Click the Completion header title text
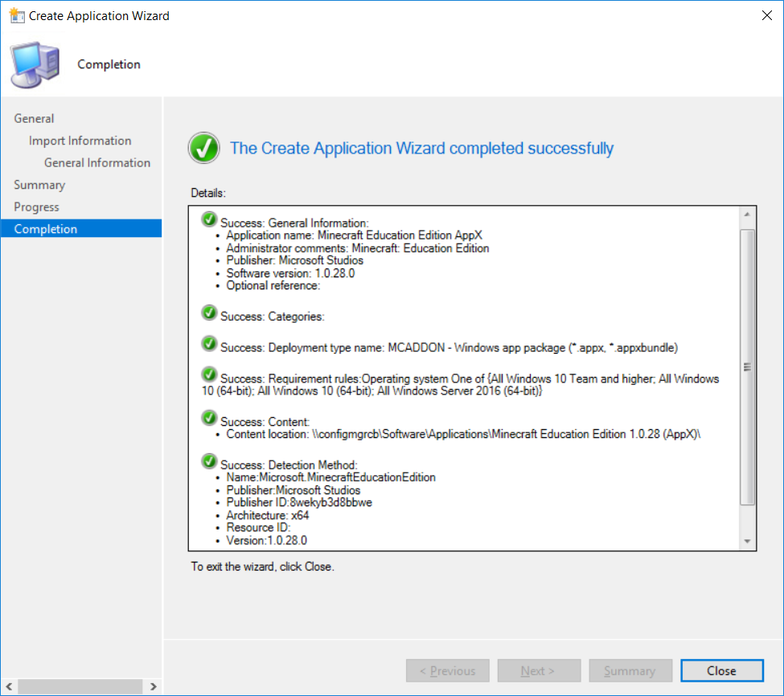Viewport: 784px width, 696px height. coord(109,64)
